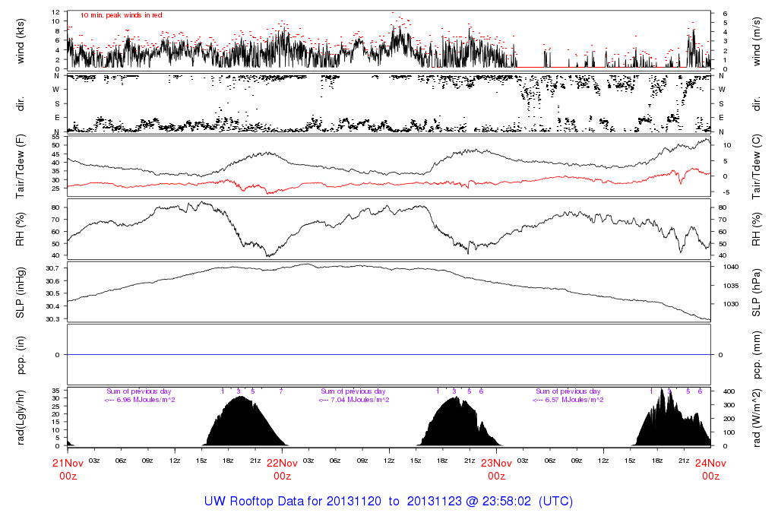Click the 'pcp. (in)' axis label
The width and height of the screenshot is (778, 532).
click(x=21, y=355)
